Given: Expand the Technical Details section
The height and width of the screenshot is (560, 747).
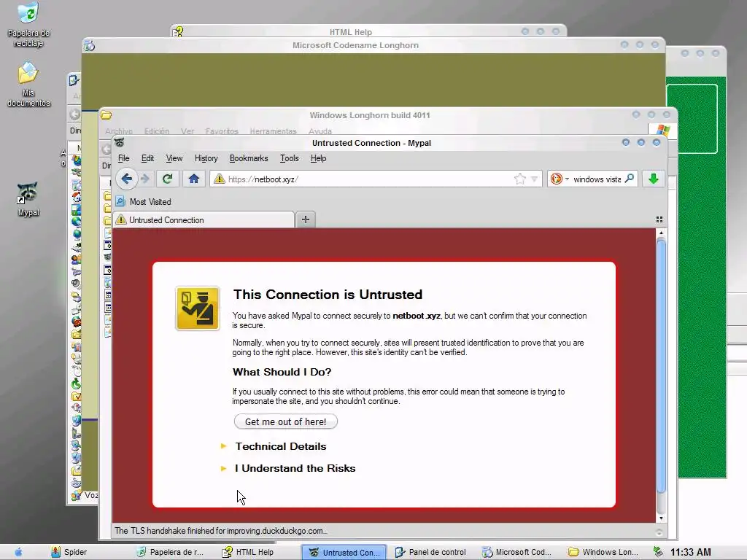Looking at the screenshot, I should click(281, 446).
